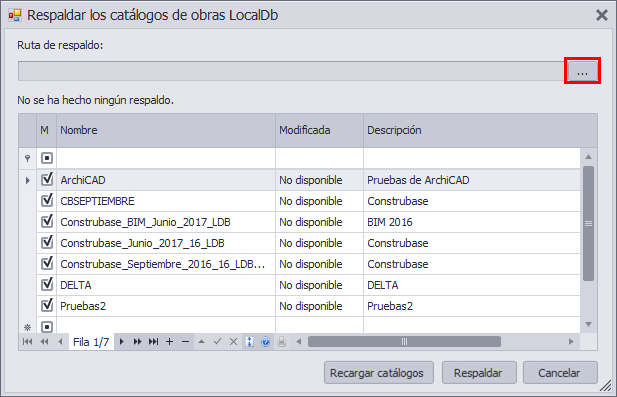Select Construbase_Junio_2017_16_LDB name cell
Viewport: 617px width, 397px height.
pyautogui.click(x=166, y=243)
